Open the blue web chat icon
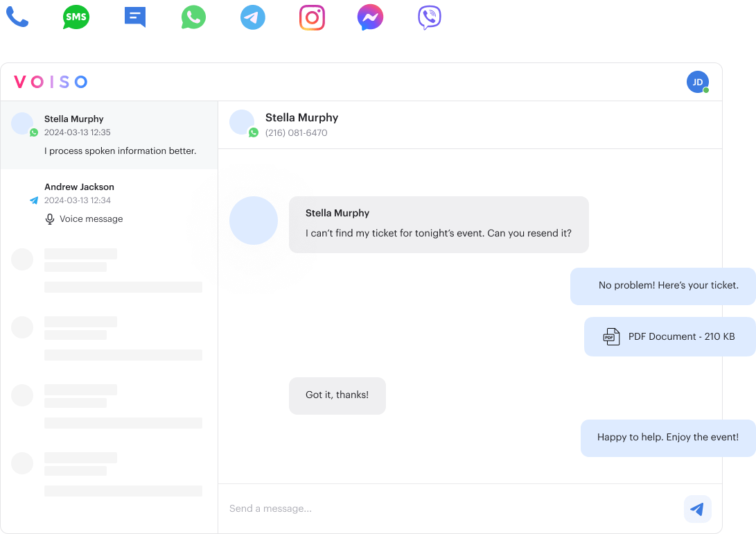756x534 pixels. click(135, 18)
